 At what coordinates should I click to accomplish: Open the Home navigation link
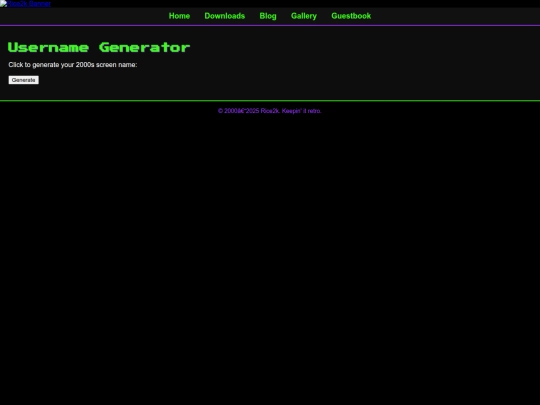point(179,16)
